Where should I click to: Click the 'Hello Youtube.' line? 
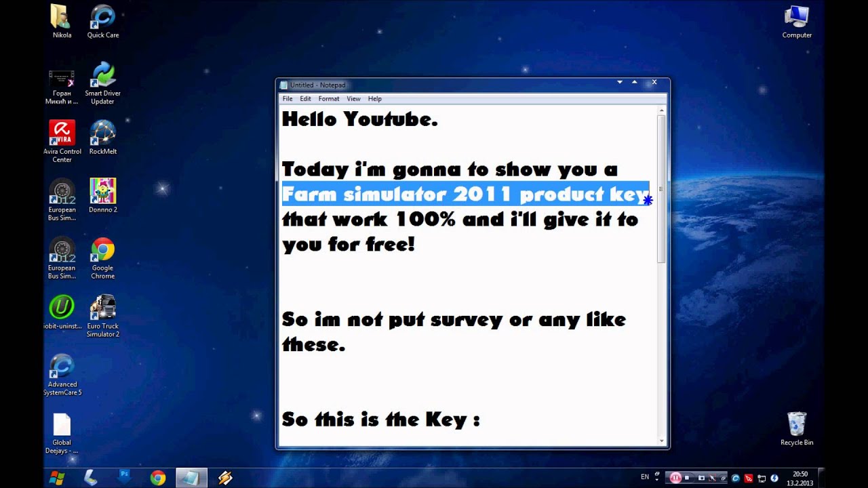tap(360, 120)
